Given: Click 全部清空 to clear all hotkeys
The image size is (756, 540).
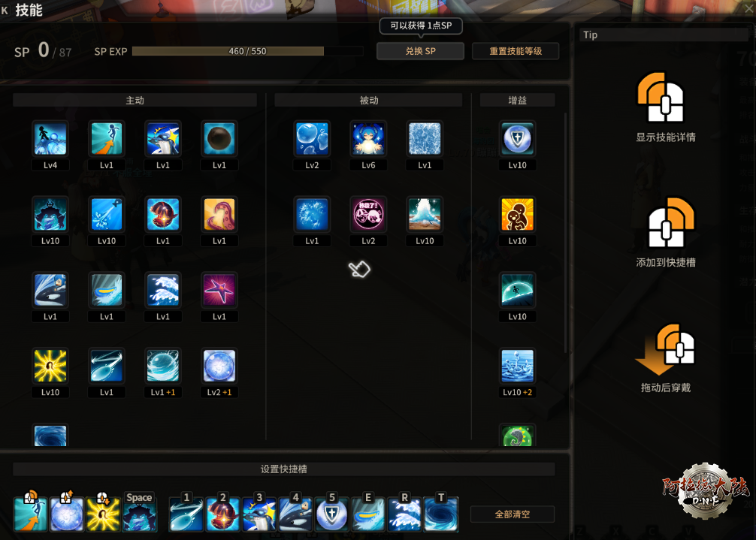Looking at the screenshot, I should 513,514.
